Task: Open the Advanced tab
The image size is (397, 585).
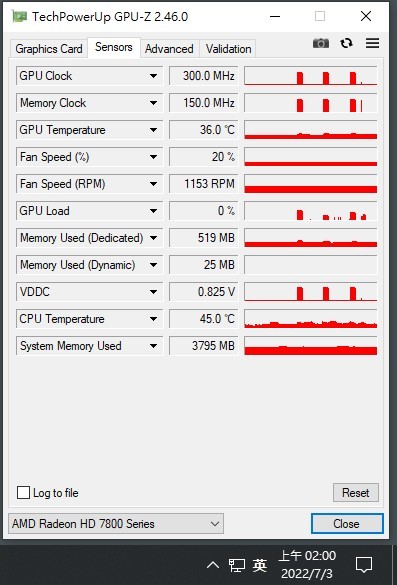Action: pos(169,49)
